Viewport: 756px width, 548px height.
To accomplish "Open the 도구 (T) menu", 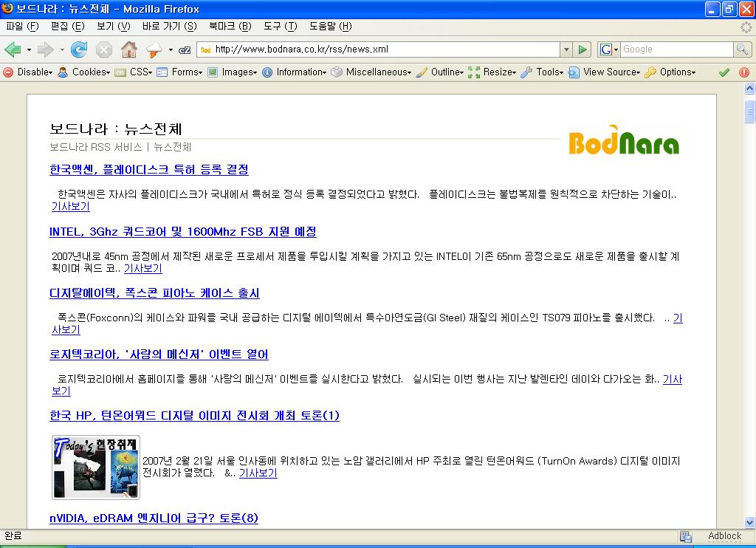I will [x=280, y=27].
